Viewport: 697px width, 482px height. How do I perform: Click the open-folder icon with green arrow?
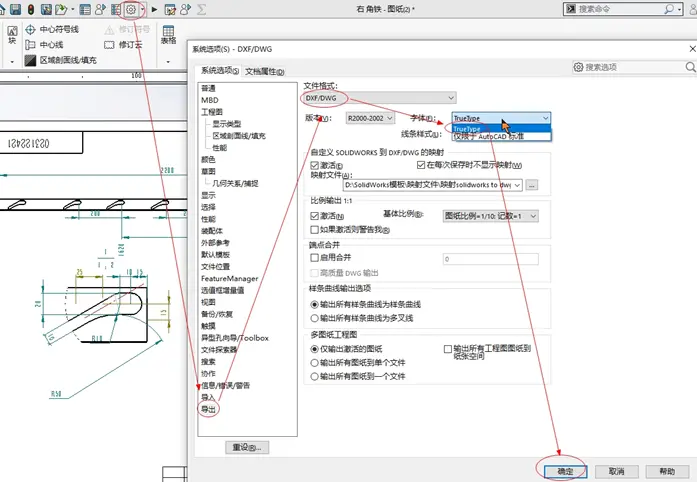pos(61,9)
